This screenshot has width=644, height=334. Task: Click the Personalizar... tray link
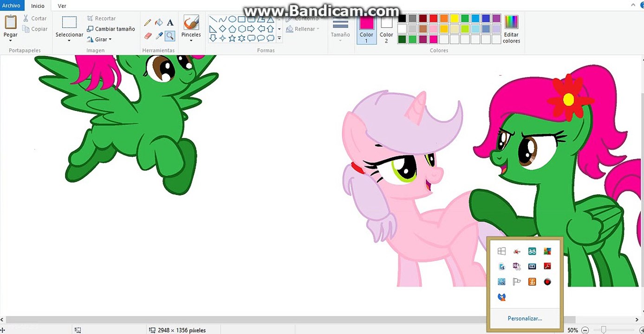click(x=525, y=319)
